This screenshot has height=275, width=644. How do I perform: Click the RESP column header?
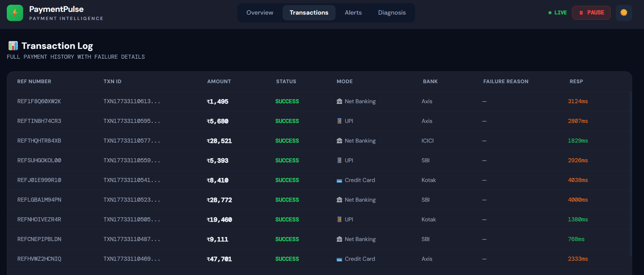(x=576, y=81)
